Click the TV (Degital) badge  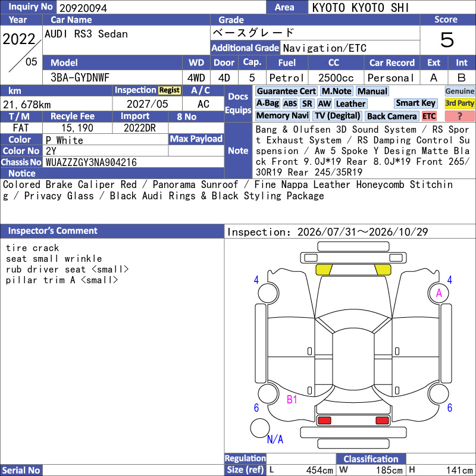tap(337, 115)
